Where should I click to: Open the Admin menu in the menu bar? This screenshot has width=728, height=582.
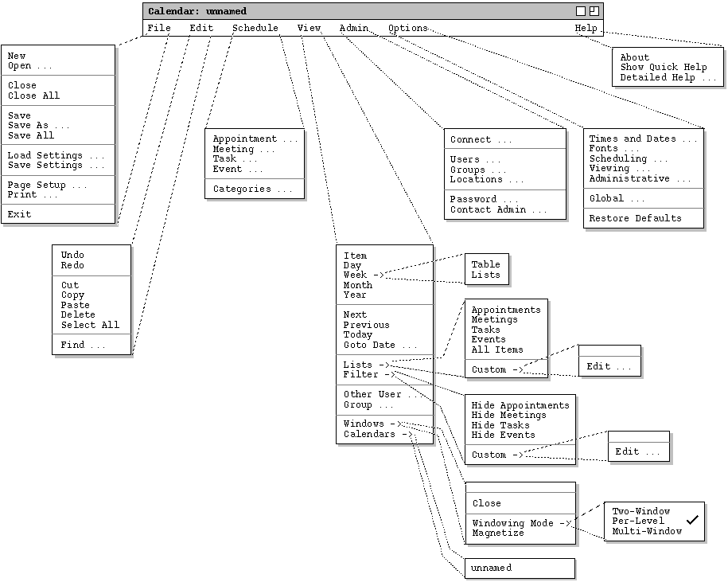354,28
